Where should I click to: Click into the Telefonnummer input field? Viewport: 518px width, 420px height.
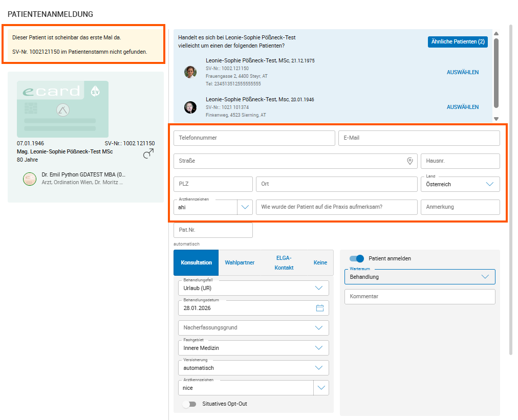(x=254, y=138)
